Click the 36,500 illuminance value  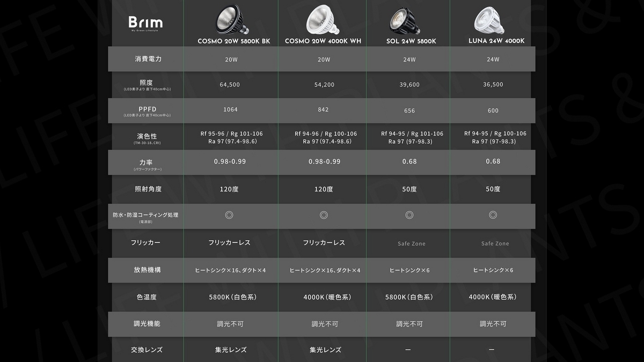(x=493, y=85)
